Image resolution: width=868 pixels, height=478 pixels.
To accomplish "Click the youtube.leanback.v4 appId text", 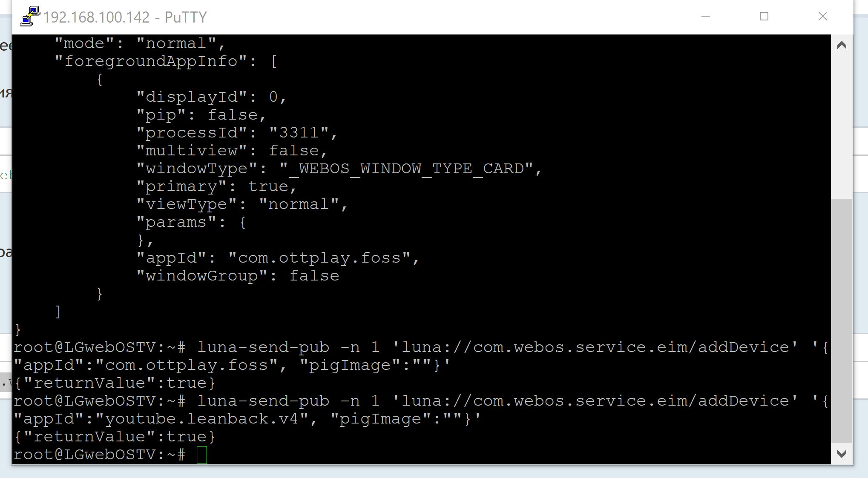I will pos(201,419).
